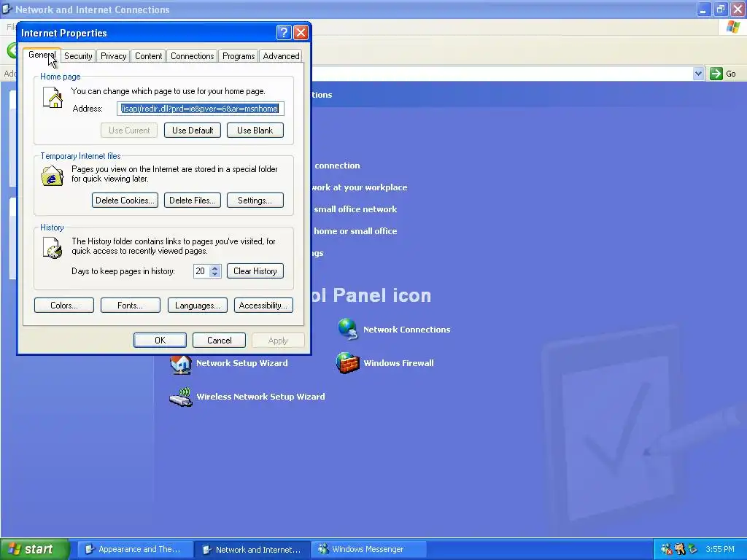
Task: Click the Use Blank button
Action: point(255,131)
